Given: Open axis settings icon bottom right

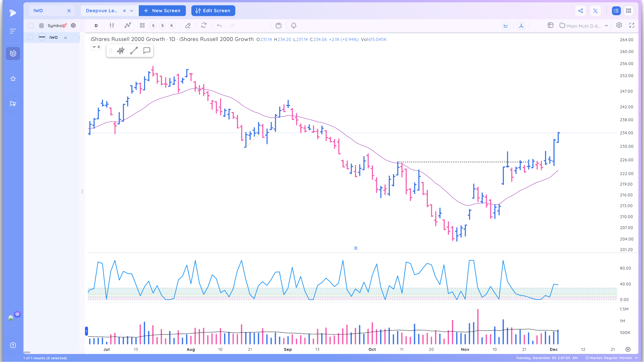Looking at the screenshot, I should (628, 349).
